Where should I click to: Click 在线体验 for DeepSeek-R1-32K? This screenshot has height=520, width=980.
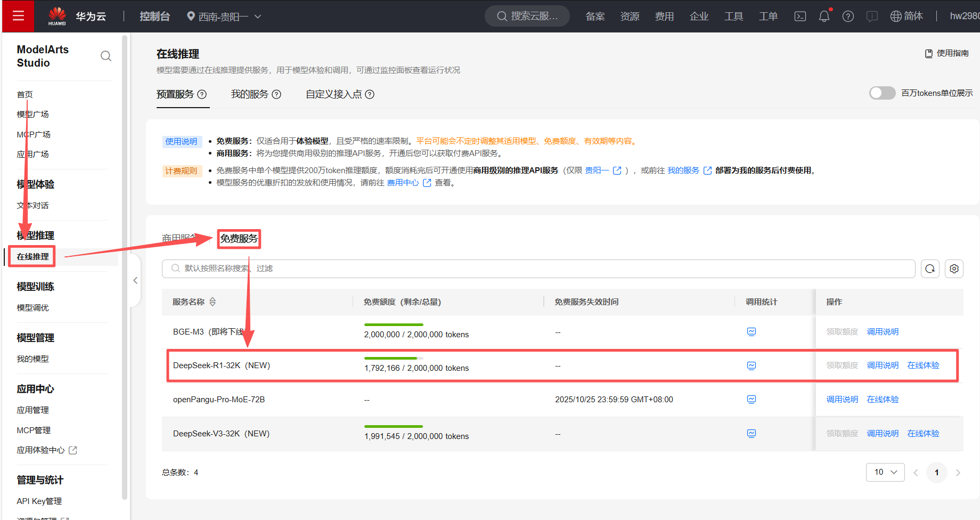point(924,365)
